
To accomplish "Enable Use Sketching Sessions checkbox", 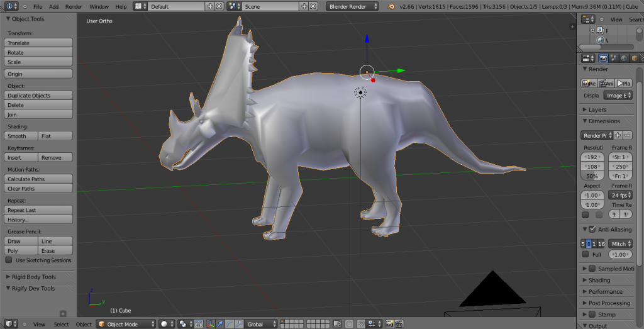I will (9, 260).
